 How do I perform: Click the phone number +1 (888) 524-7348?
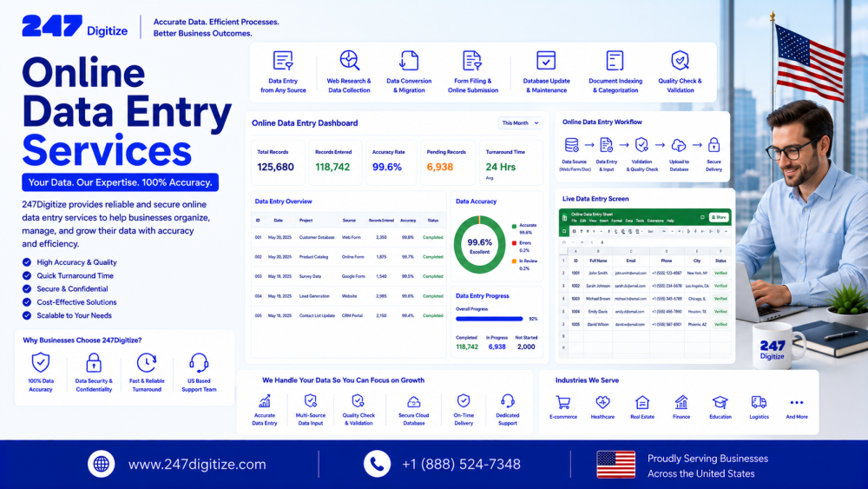[461, 464]
